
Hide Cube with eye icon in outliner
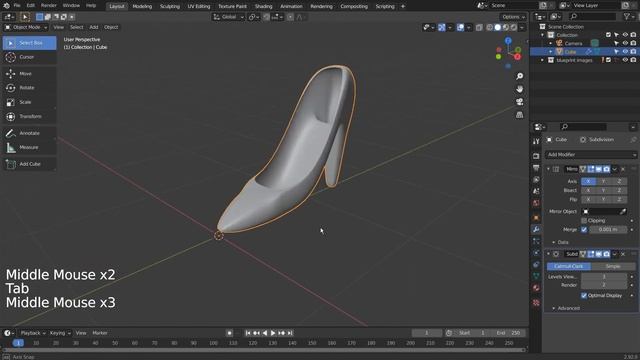(625, 51)
